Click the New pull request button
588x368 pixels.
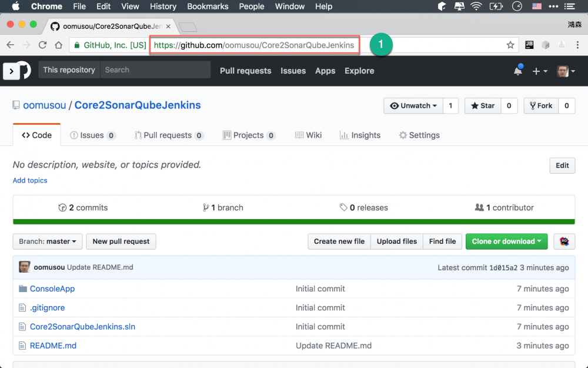pos(121,241)
